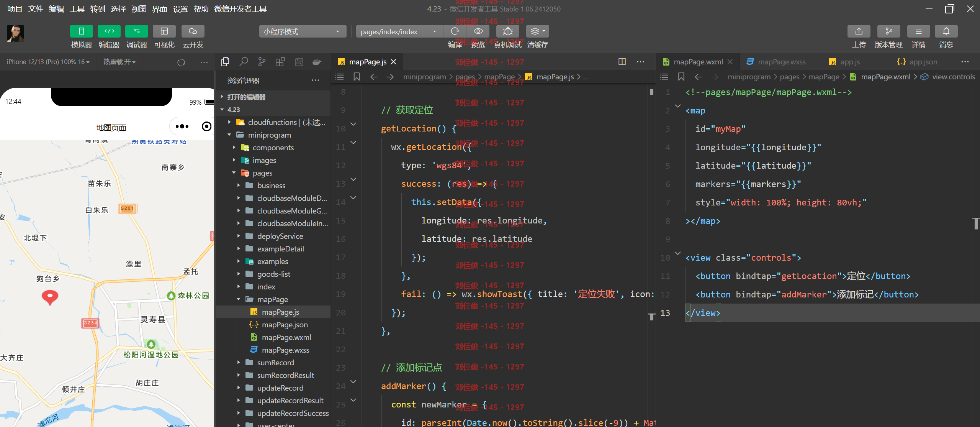Image resolution: width=980 pixels, height=427 pixels.
Task: Open the clear cache layers dropdown
Action: (537, 31)
